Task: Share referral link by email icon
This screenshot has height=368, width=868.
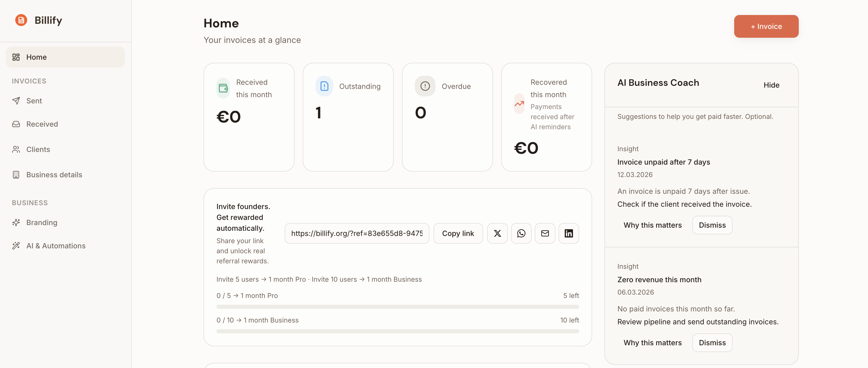Action: [545, 233]
